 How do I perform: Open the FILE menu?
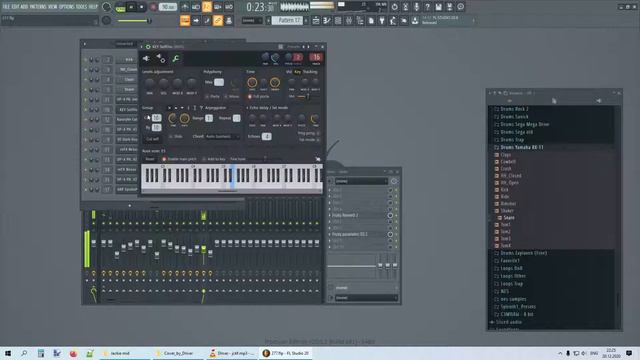pos(6,7)
